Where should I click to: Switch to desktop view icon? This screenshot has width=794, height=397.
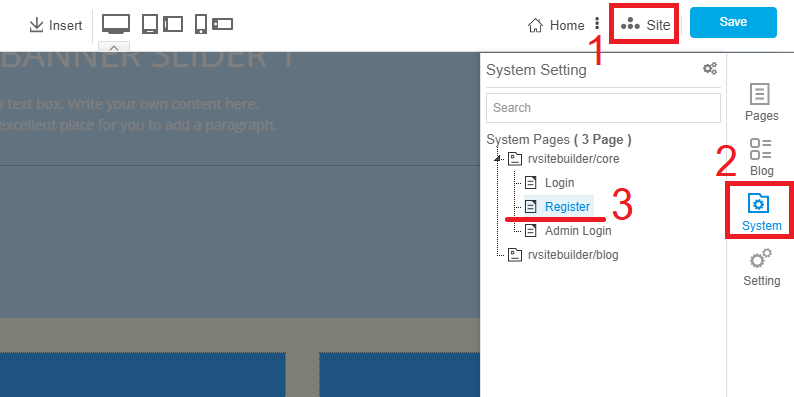[x=116, y=24]
